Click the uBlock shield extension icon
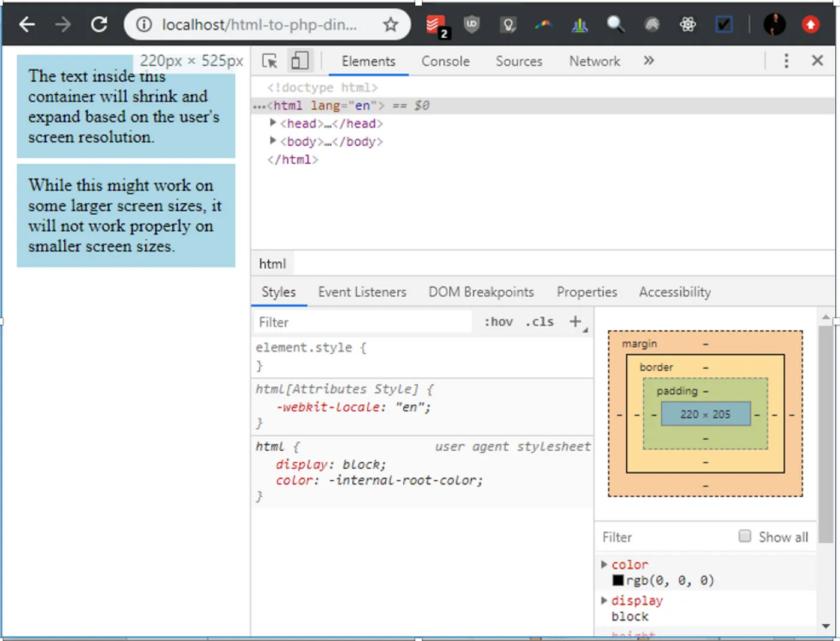The width and height of the screenshot is (840, 641). click(472, 25)
